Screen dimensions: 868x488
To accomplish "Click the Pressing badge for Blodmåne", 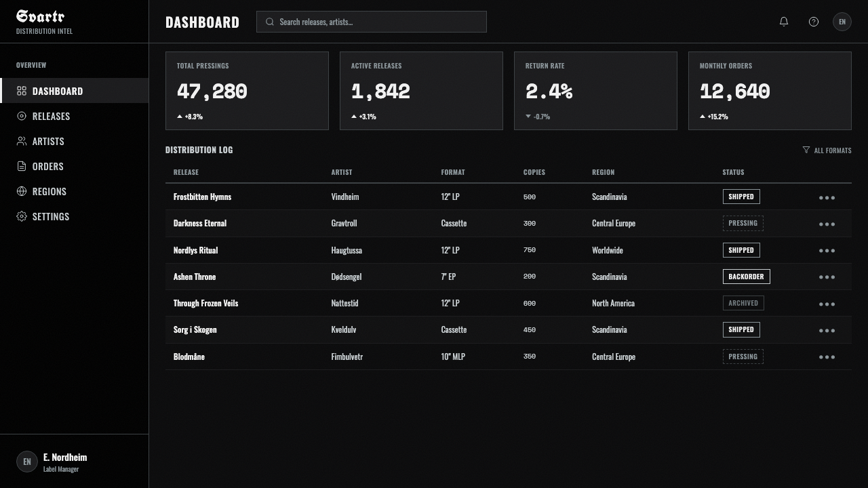I will point(743,357).
